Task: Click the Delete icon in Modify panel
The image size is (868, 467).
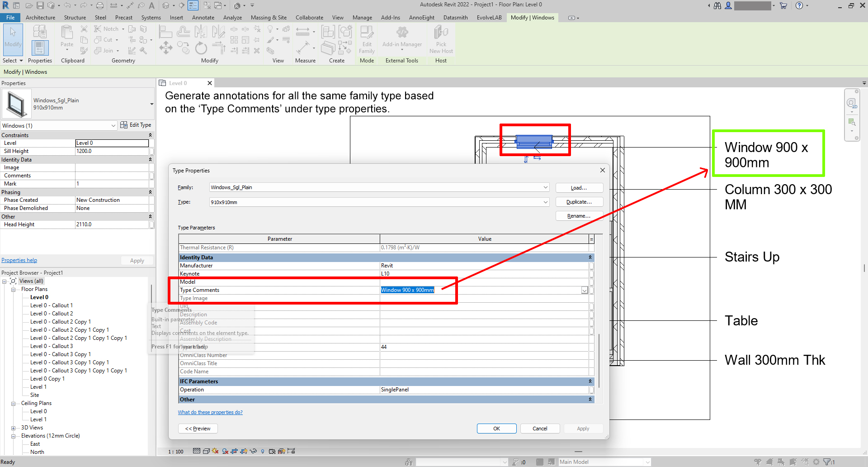Action: (x=257, y=51)
